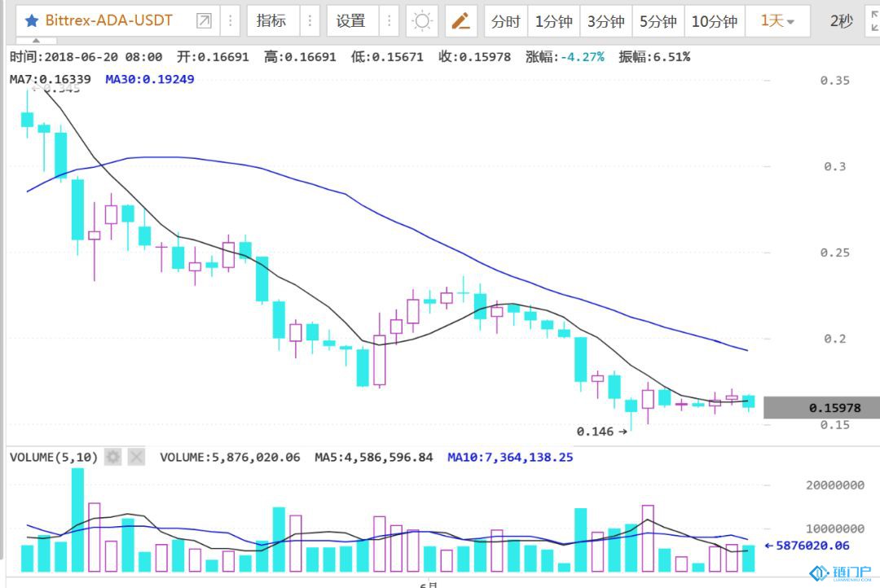Viewport: 880px width, 588px height.
Task: Click the 0.146 low price marker
Action: pos(601,432)
